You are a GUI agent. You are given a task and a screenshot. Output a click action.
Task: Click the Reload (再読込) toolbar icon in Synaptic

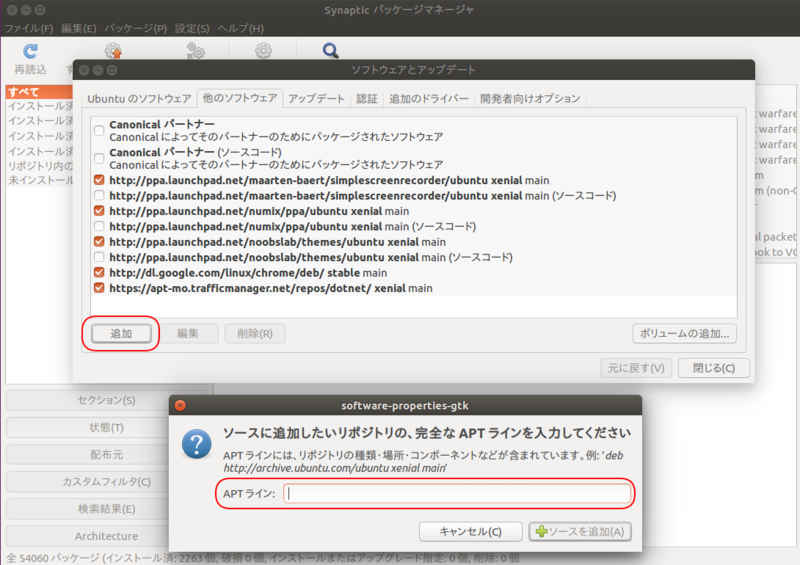tap(30, 51)
